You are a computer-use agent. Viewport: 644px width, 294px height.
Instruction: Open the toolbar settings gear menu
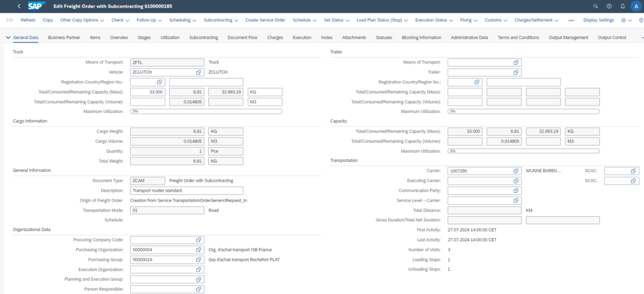click(x=626, y=20)
